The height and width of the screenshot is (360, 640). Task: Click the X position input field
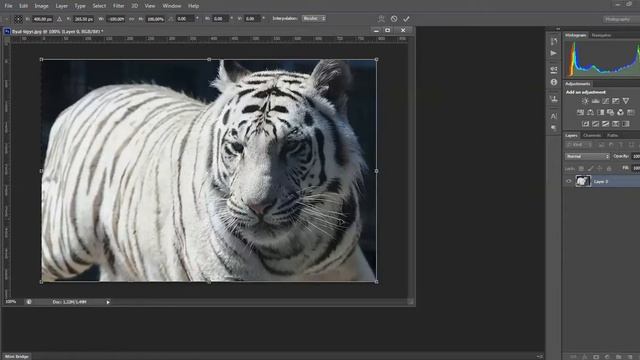click(42, 19)
